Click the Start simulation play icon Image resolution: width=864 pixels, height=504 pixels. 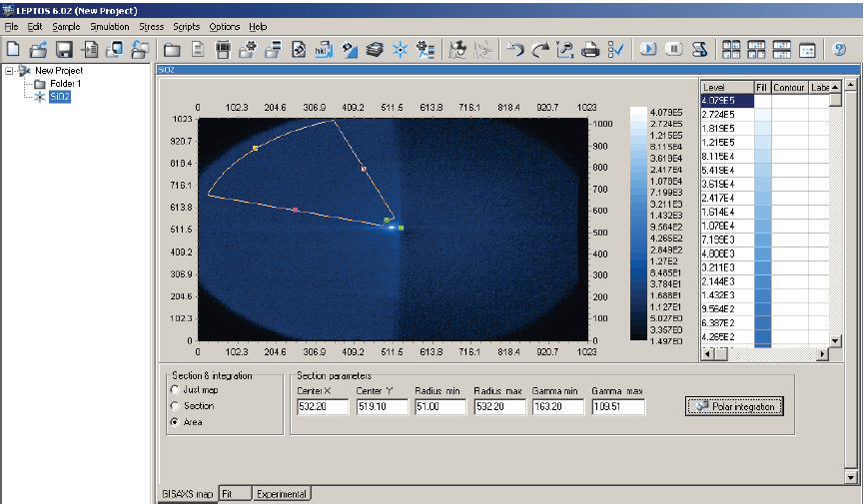coord(649,49)
